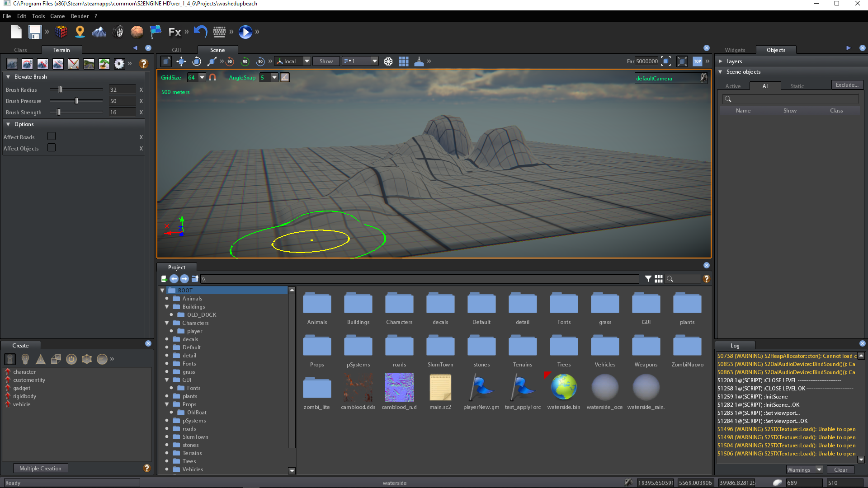
Task: Open the brown material sphere tool
Action: pyautogui.click(x=137, y=32)
